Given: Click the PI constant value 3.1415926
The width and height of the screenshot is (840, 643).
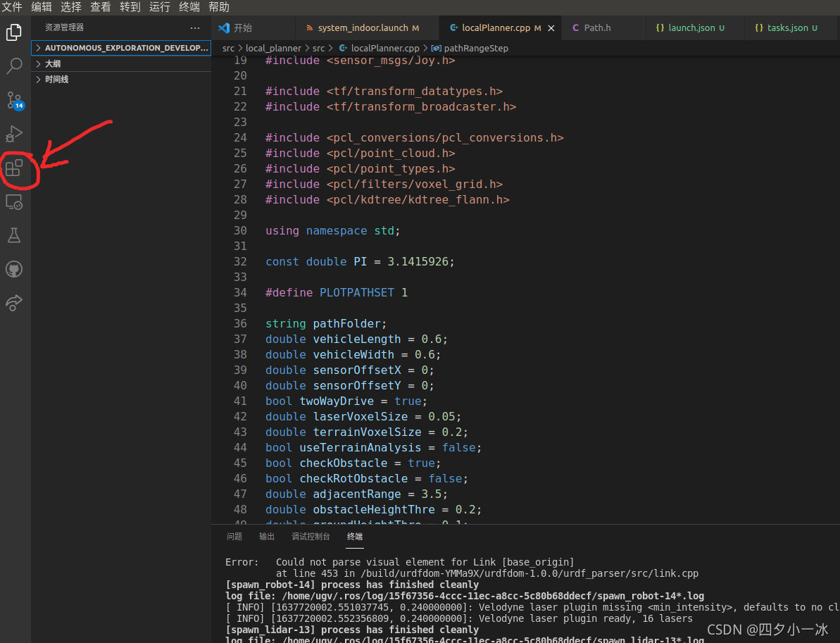Looking at the screenshot, I should [x=418, y=262].
